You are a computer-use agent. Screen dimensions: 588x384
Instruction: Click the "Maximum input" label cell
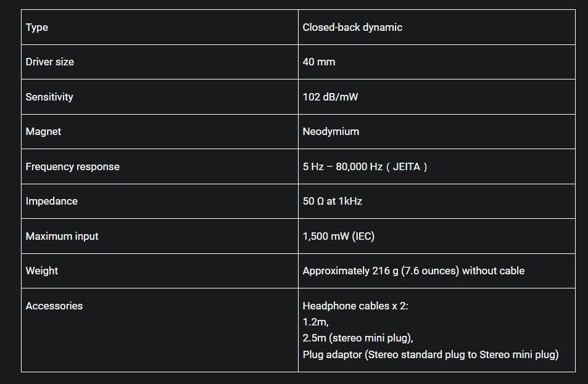(62, 236)
